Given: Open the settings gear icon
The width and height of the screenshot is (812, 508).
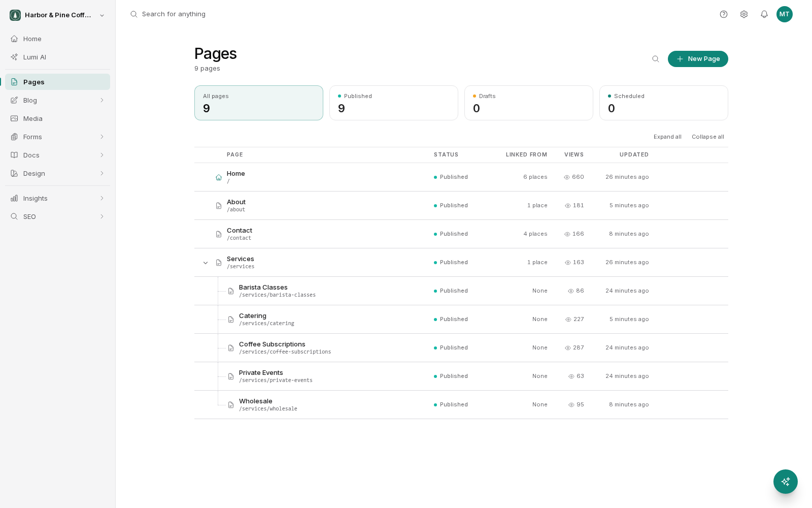Looking at the screenshot, I should point(744,14).
